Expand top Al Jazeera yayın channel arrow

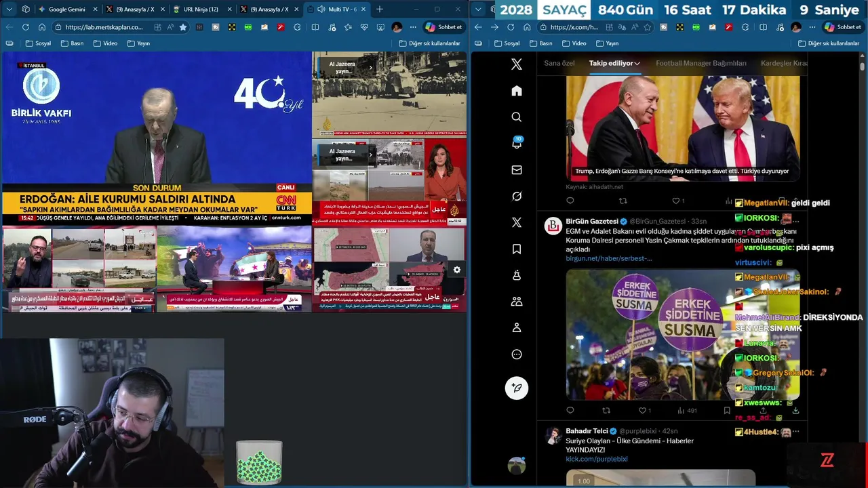point(371,67)
